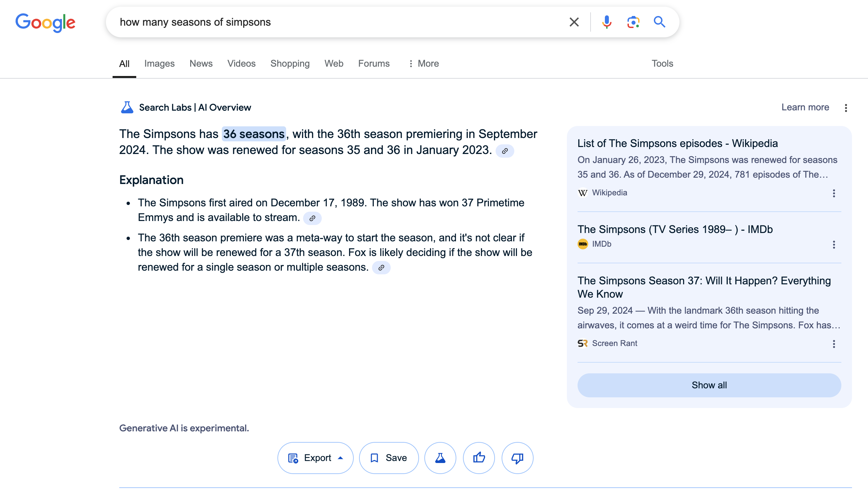Switch to the Forums tab
This screenshot has height=490, width=868.
click(x=374, y=63)
